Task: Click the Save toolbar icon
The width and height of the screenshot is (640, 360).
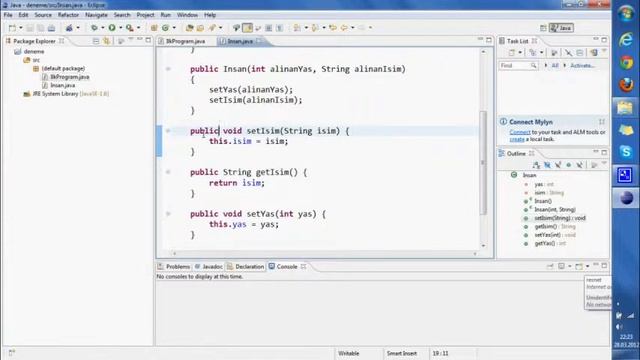Action: [30, 28]
